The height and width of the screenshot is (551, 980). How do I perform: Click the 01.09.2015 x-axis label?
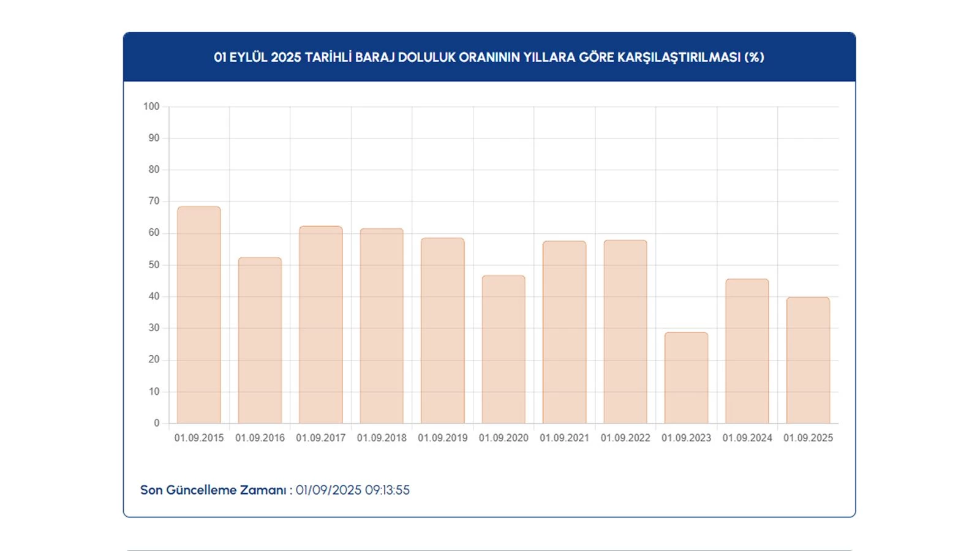[199, 438]
